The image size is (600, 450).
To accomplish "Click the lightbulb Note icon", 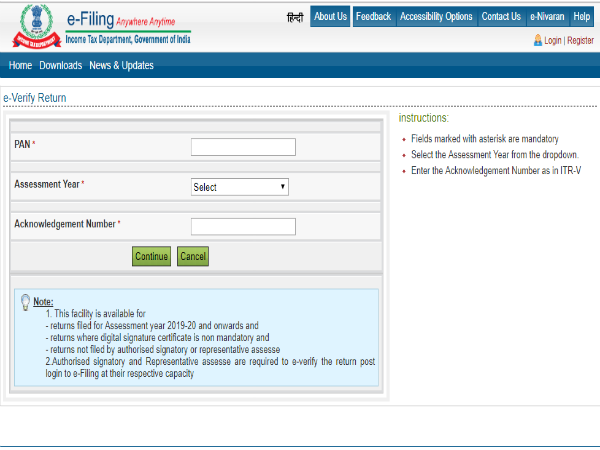I will 26,302.
